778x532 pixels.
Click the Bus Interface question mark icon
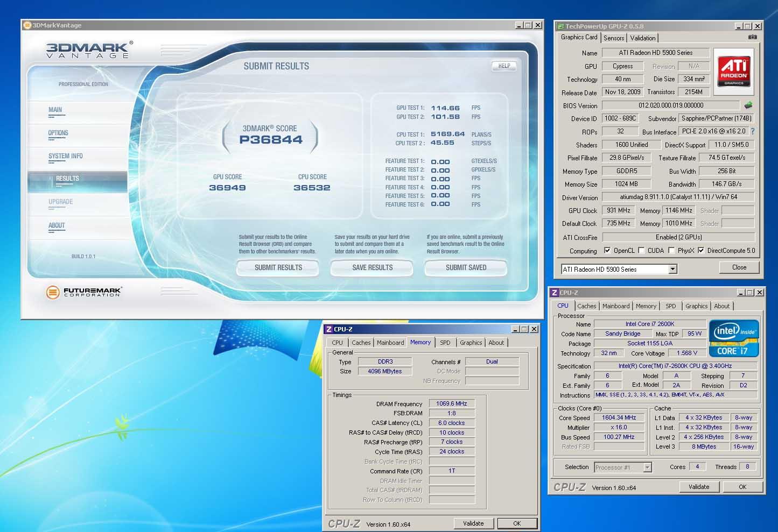(753, 131)
